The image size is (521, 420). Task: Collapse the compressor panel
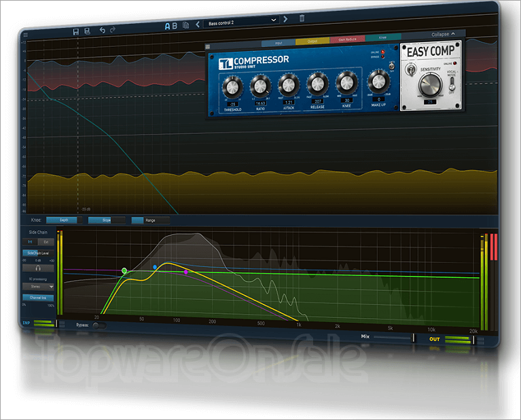[443, 34]
